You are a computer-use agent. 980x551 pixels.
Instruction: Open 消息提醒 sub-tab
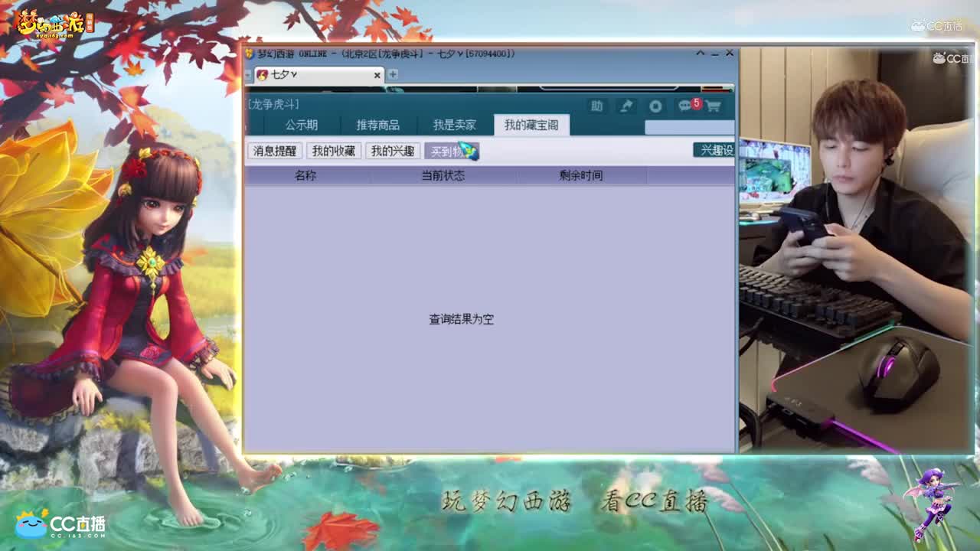pyautogui.click(x=275, y=151)
